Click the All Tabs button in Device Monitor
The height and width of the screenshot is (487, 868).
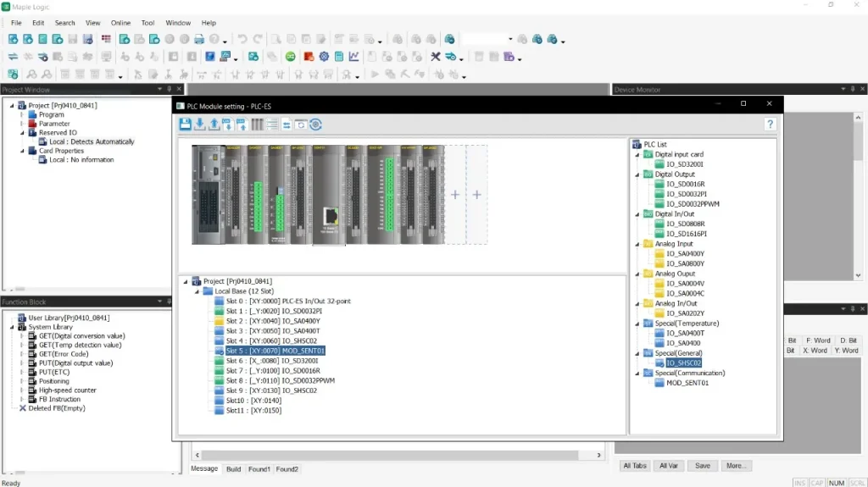point(635,466)
